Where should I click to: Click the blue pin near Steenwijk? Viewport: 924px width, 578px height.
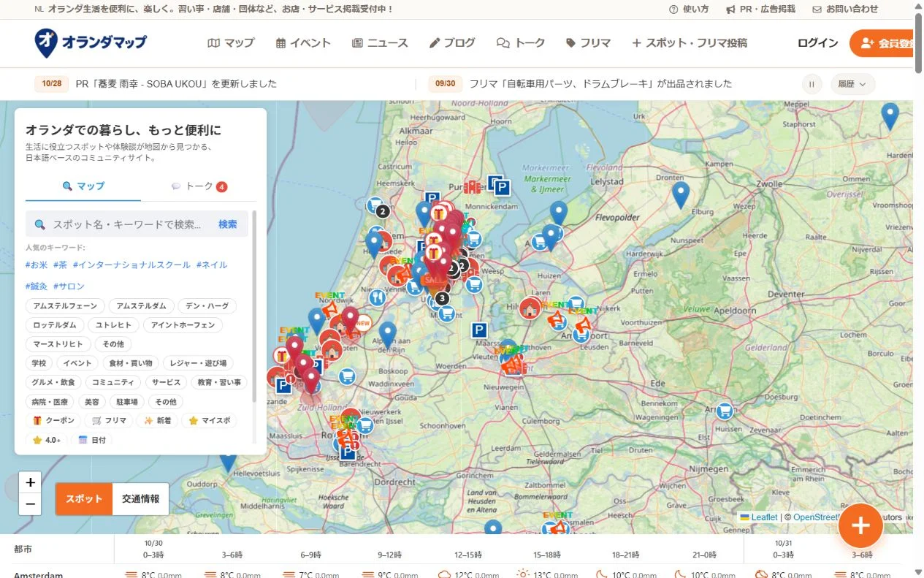pos(890,115)
